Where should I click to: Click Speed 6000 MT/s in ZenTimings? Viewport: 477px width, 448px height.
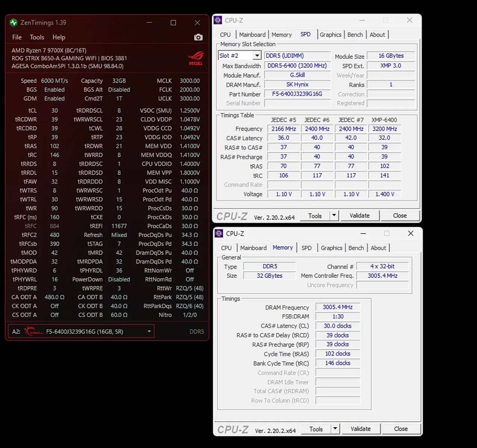click(54, 81)
